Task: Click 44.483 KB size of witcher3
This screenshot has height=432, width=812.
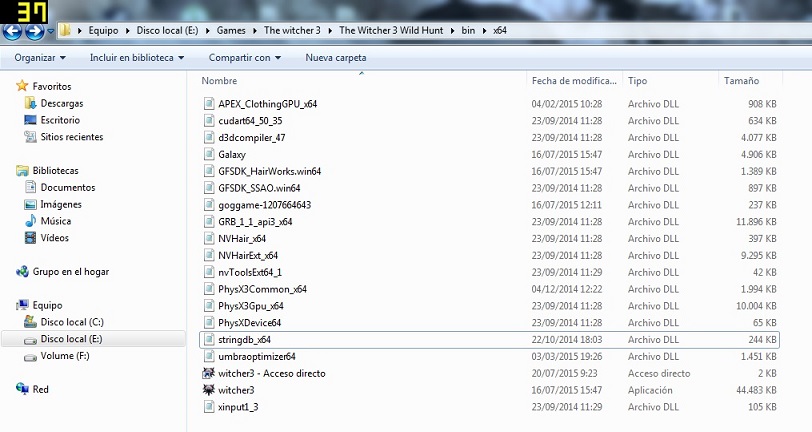Action: point(756,390)
